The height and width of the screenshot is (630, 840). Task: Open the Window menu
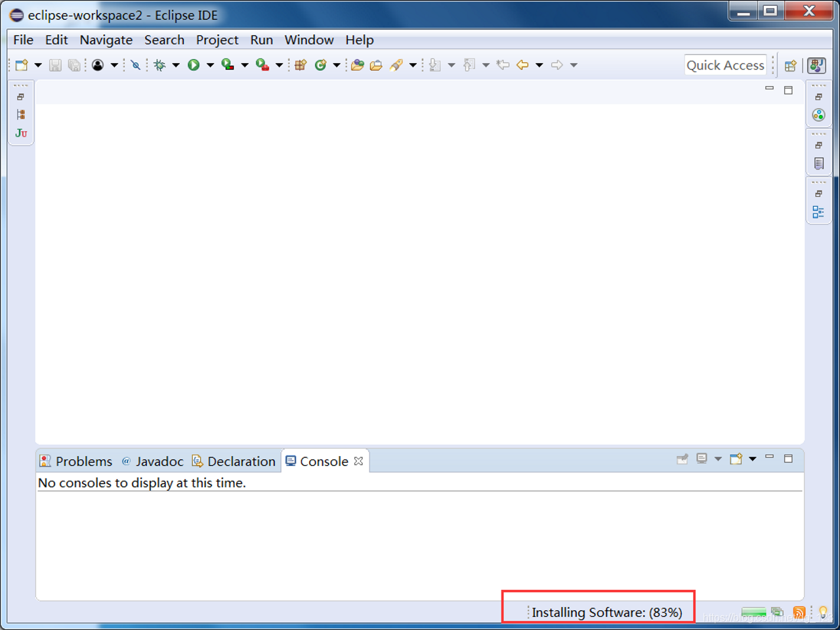coord(309,40)
